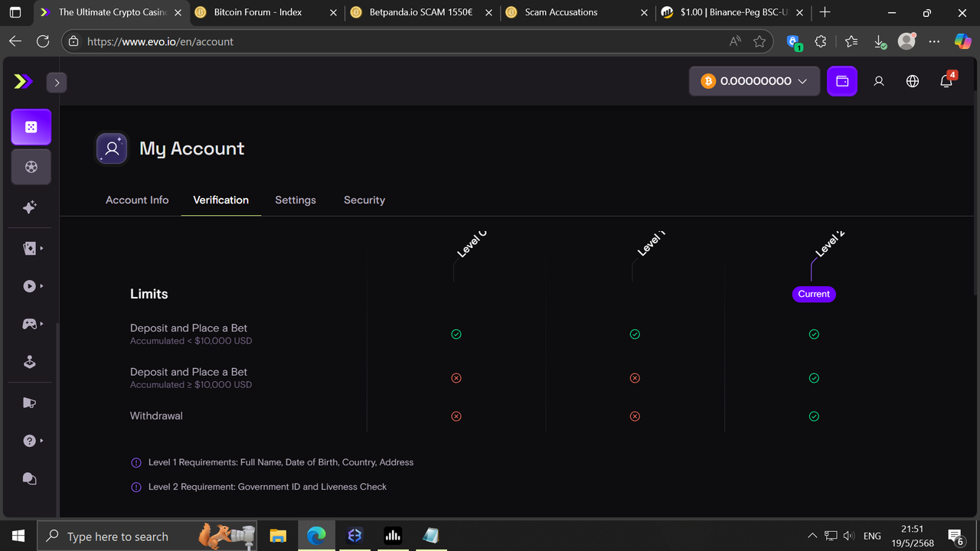Click the sparkle favorites icon in sidebar
The width and height of the screenshot is (980, 551).
(31, 207)
